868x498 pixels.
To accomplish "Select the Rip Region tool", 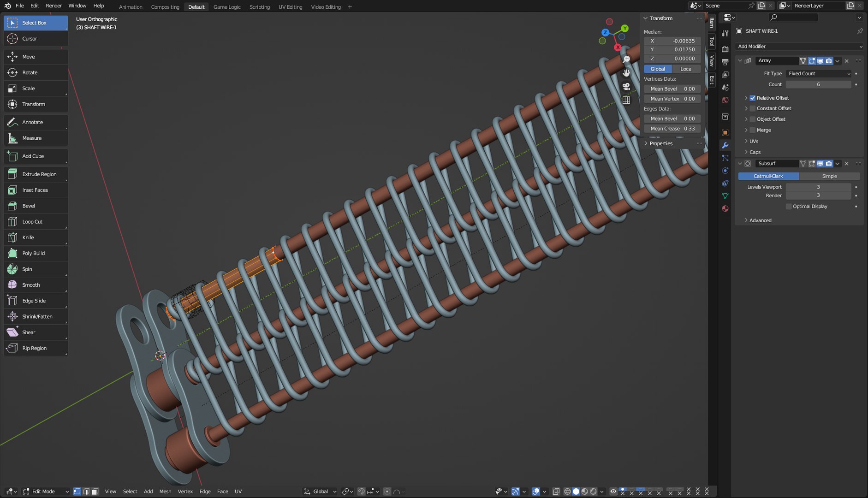I will coord(36,348).
